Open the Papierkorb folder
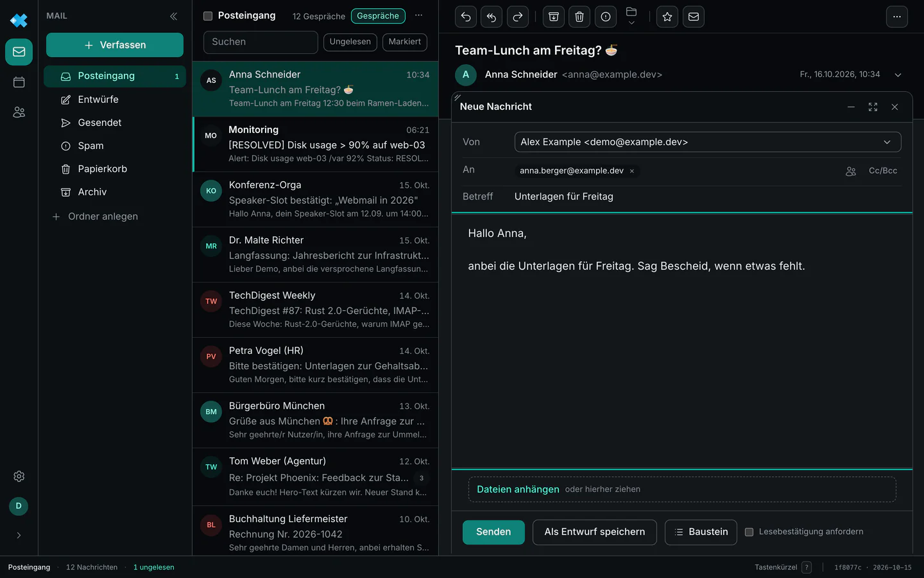Screen dimensions: 924x578 [x=115, y=169]
